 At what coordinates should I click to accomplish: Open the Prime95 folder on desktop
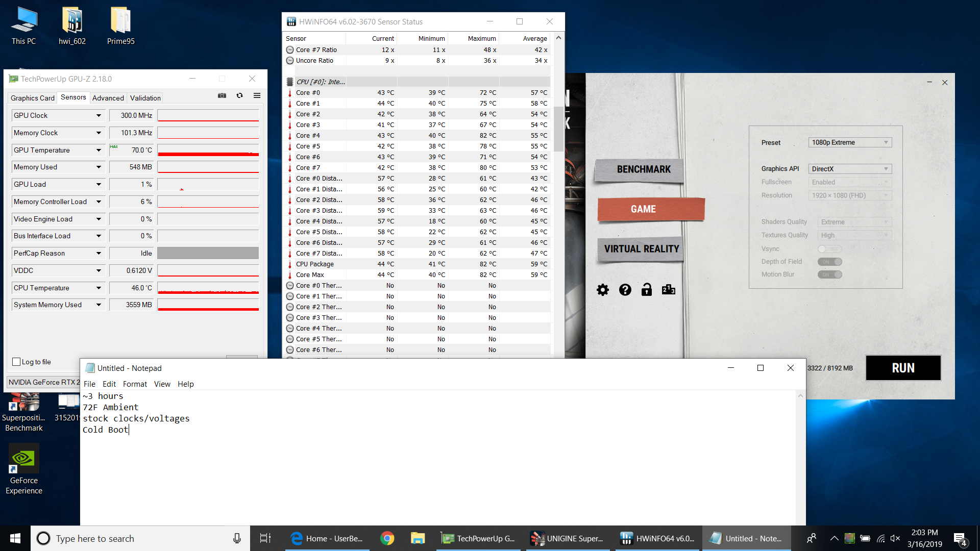pos(121,26)
